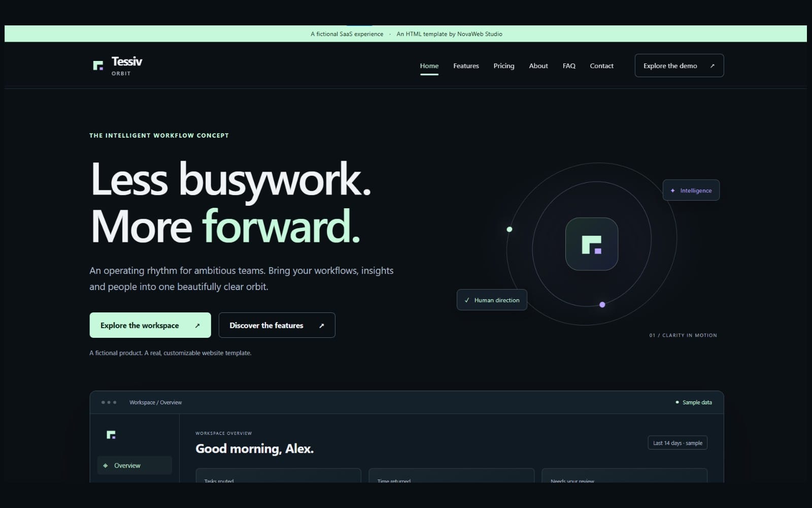
Task: Click the Sample data status label
Action: pyautogui.click(x=697, y=402)
